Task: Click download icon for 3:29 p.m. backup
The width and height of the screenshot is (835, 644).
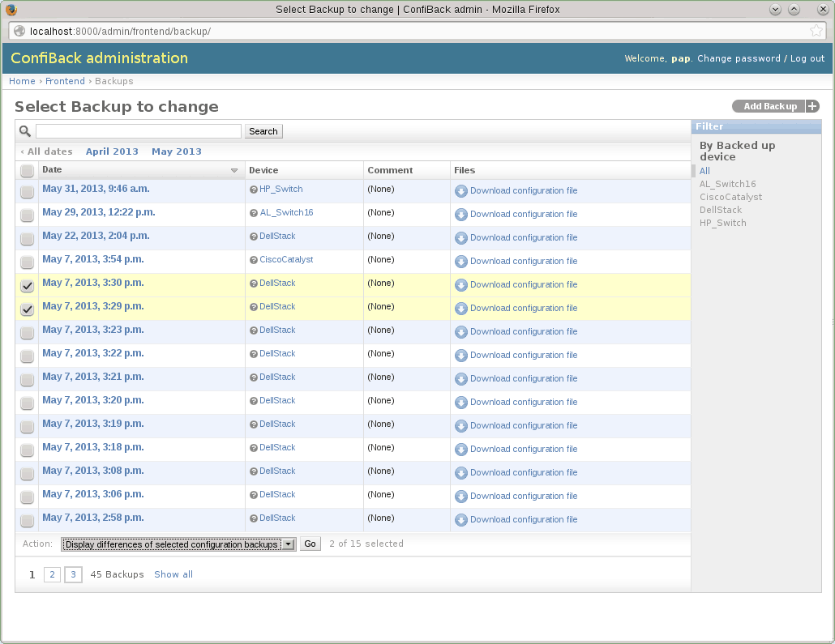Action: pos(461,308)
